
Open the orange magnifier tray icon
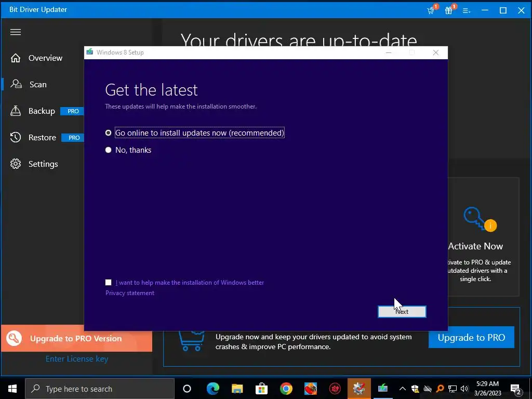click(440, 389)
